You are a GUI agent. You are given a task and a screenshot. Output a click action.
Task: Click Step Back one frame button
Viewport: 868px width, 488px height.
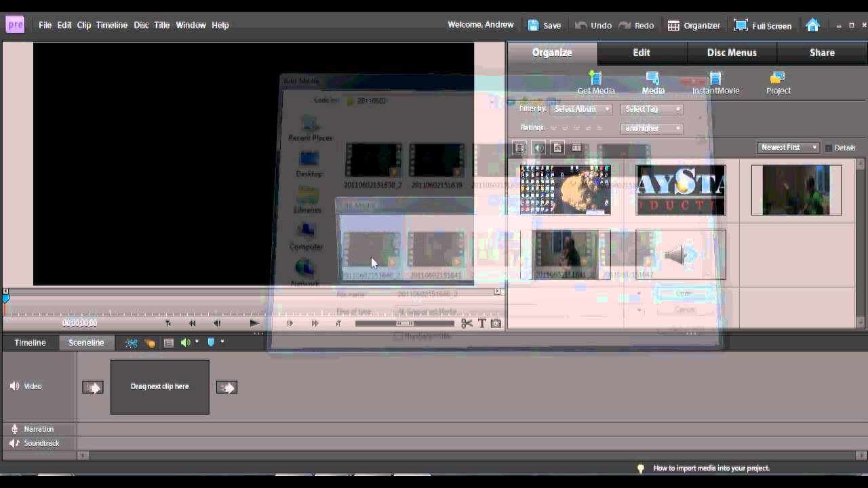pyautogui.click(x=217, y=323)
